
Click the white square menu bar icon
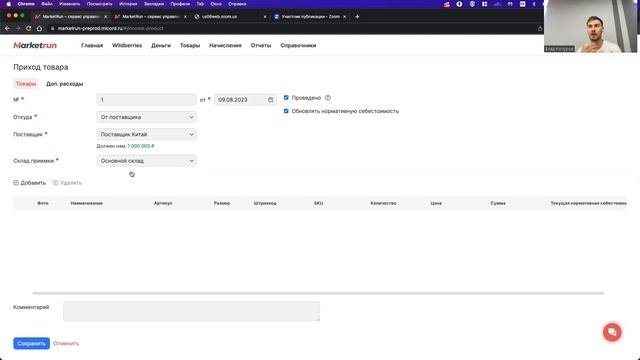[x=522, y=4]
